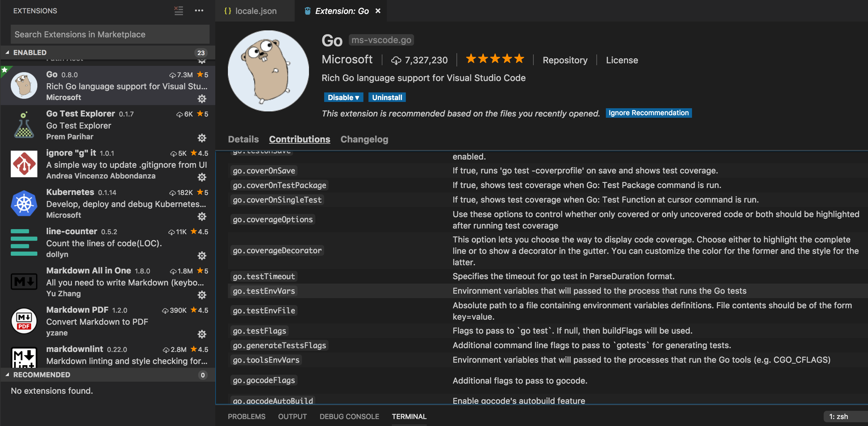868x426 pixels.
Task: Click the go.gocodeFlags setting name
Action: click(x=264, y=380)
